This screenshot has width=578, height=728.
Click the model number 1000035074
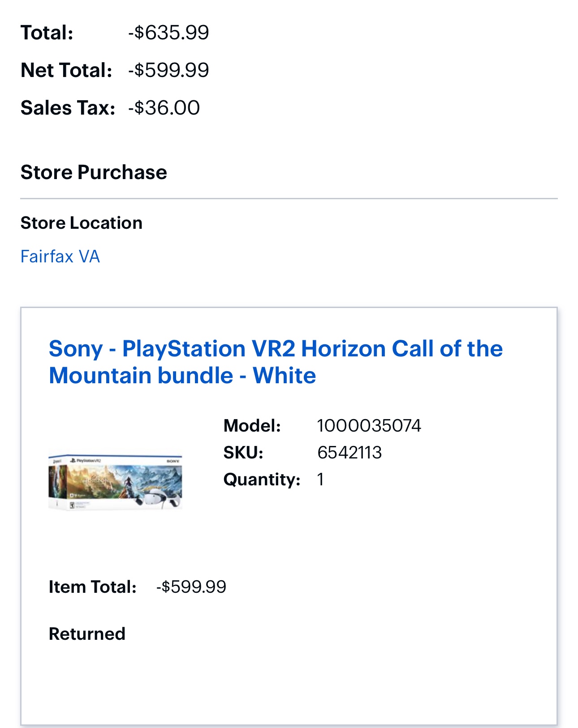click(369, 426)
